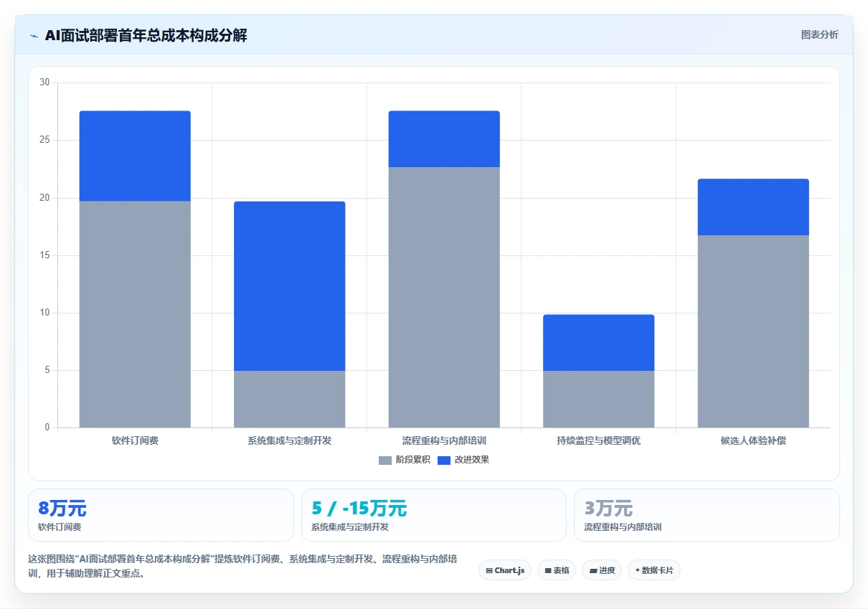Click blue segment of 软件订阅费 bar
The height and width of the screenshot is (609, 868).
(135, 156)
